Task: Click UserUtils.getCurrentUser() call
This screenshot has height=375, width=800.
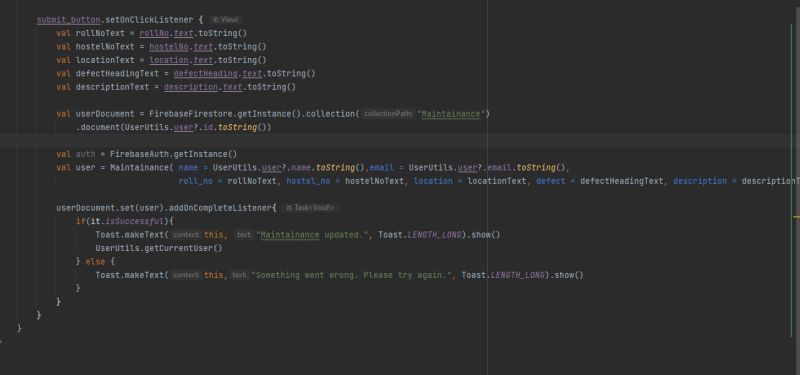Action: (x=159, y=248)
